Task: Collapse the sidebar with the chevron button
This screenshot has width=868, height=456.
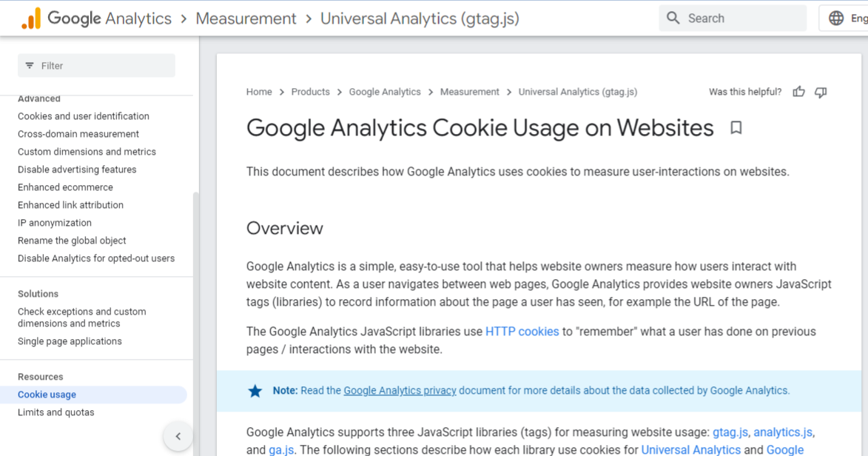Action: [x=178, y=437]
